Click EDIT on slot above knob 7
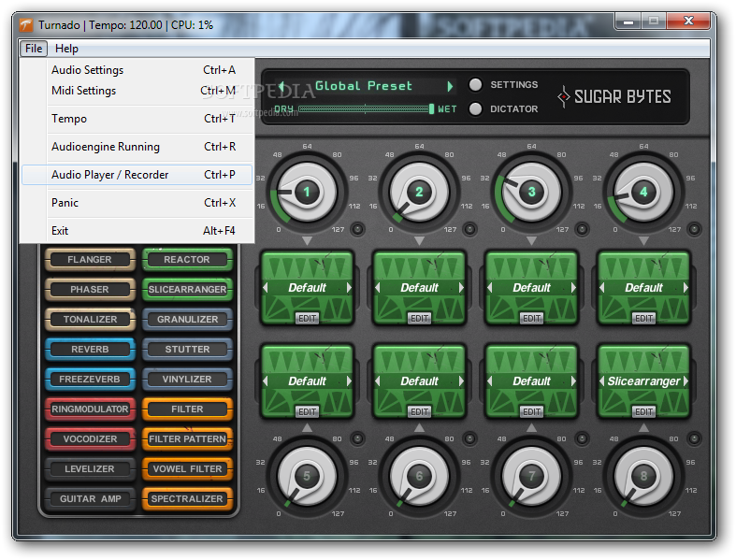736x560 pixels. 531,411
